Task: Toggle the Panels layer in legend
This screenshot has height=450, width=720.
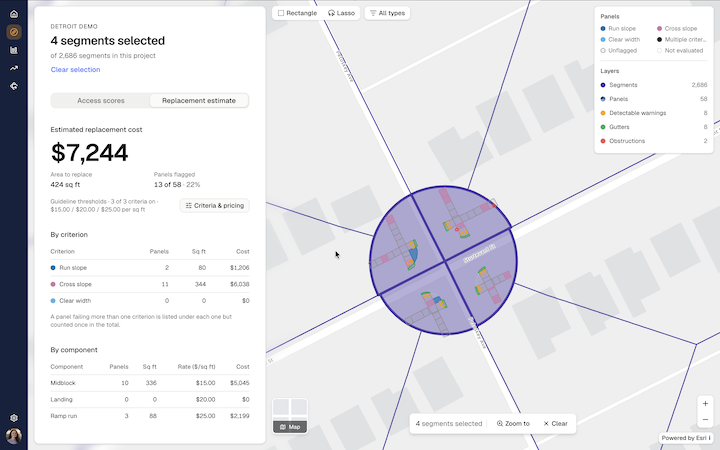Action: click(654, 99)
